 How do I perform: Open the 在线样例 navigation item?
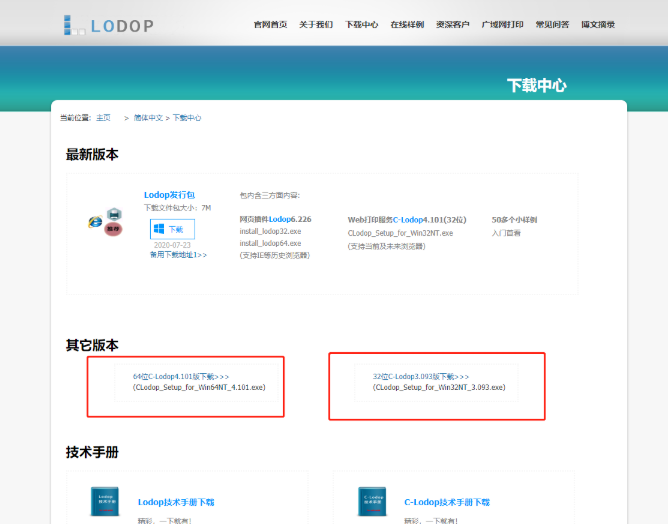pos(407,24)
